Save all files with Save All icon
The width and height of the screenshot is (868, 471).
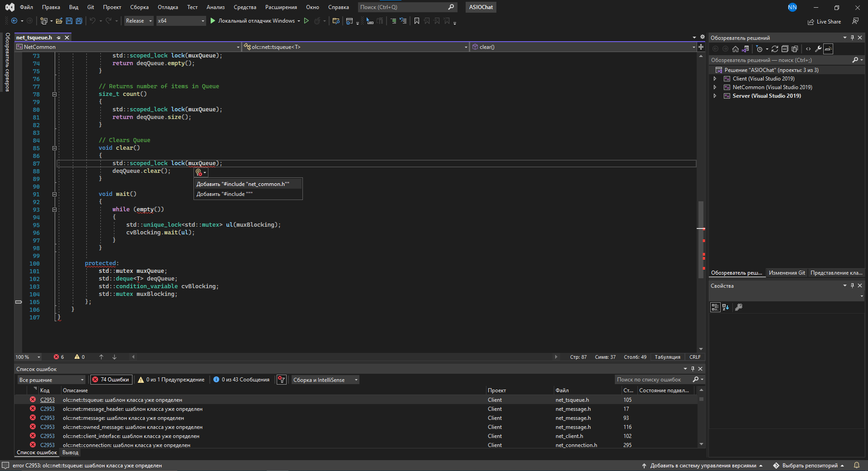[78, 21]
